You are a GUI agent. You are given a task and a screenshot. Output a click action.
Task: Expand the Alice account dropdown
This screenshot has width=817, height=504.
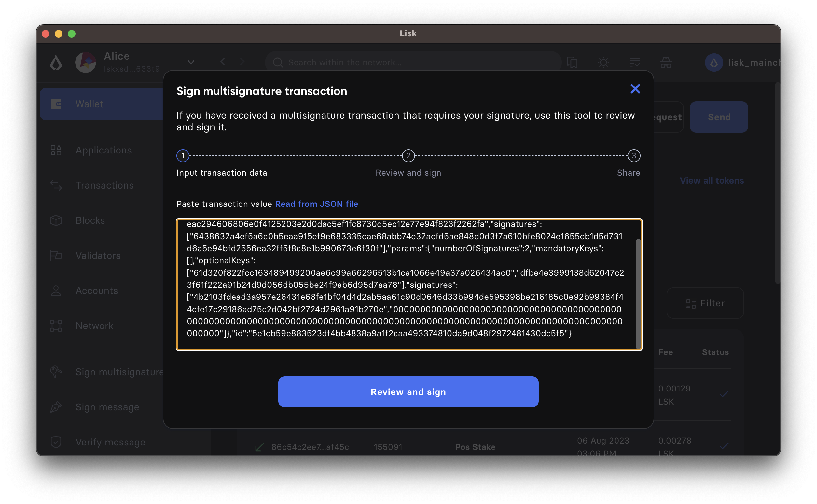(x=191, y=62)
